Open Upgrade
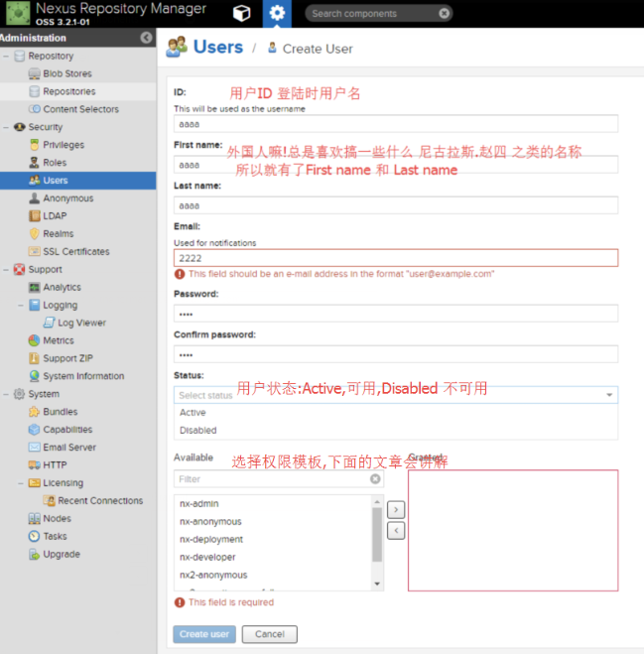Viewport: 644px width, 654px height. (62, 555)
